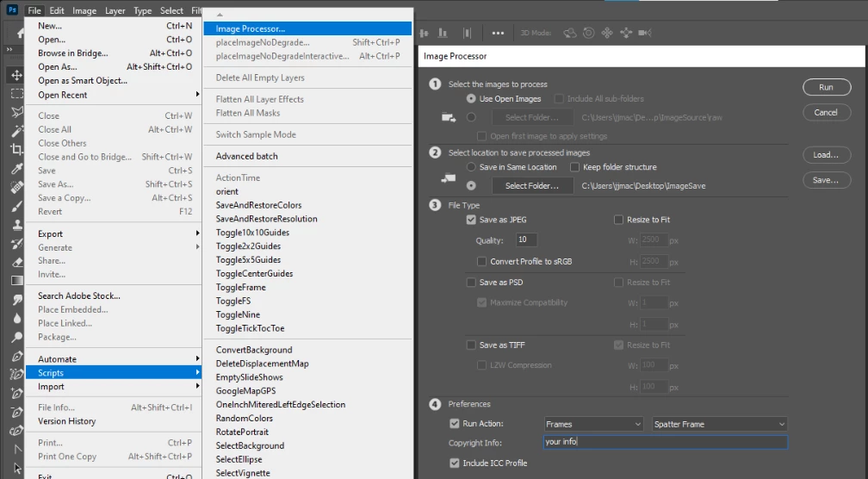Select the Healing Brush bandage tool
Image resolution: width=868 pixels, height=479 pixels.
(x=16, y=187)
